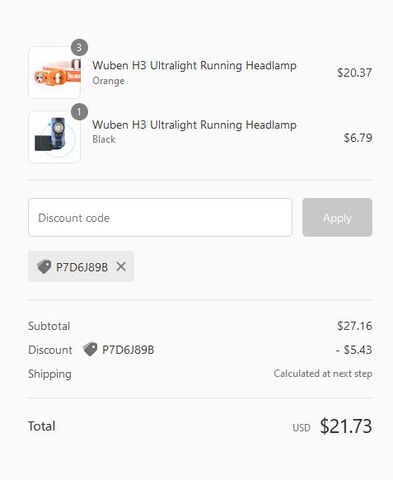Click 'Calculated at next step' shipping text
The image size is (393, 480).
coord(323,374)
